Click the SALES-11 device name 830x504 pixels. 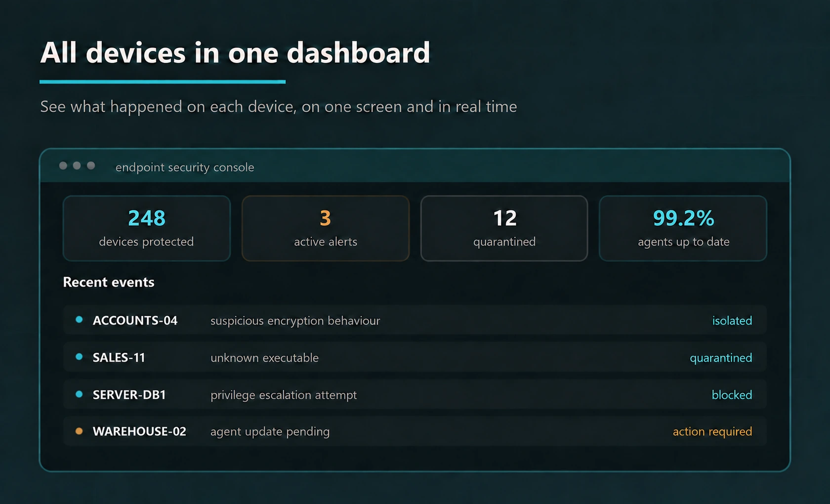click(119, 358)
